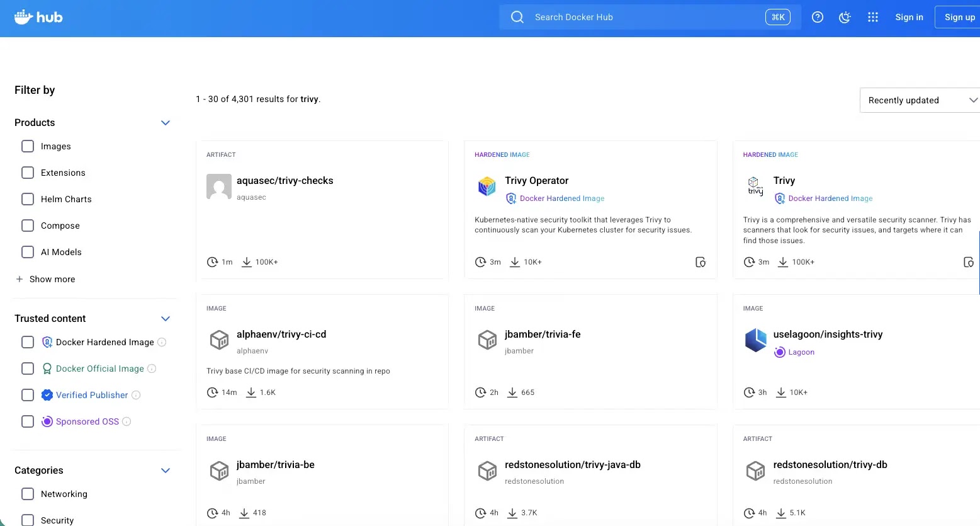Viewport: 980px width, 526px height.
Task: Click the Sign up button
Action: (959, 17)
